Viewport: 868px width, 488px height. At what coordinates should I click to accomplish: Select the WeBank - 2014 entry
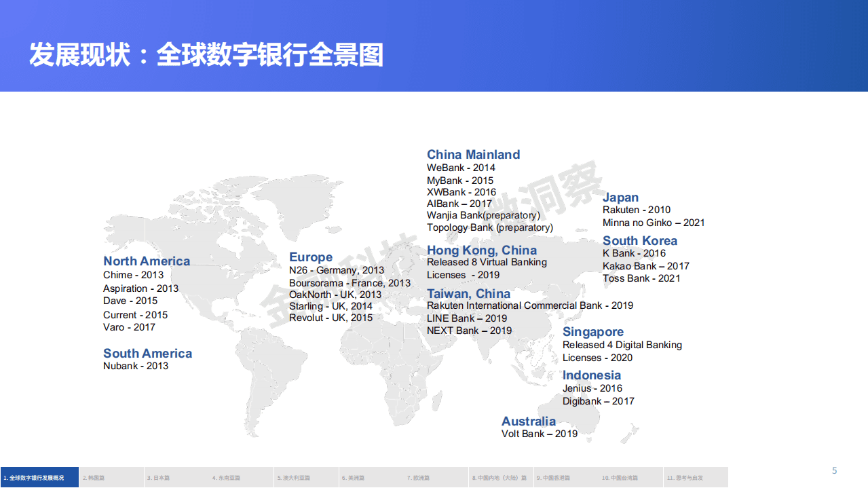click(x=460, y=168)
